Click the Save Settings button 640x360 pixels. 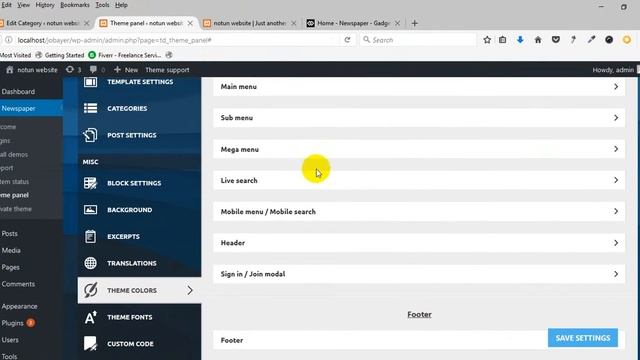pyautogui.click(x=582, y=338)
